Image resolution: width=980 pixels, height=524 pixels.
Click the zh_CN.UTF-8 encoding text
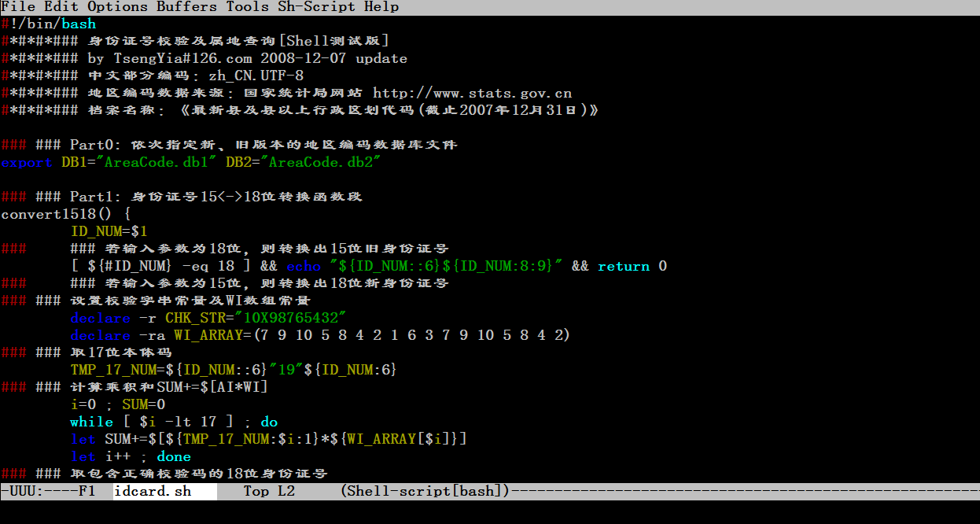tap(256, 76)
